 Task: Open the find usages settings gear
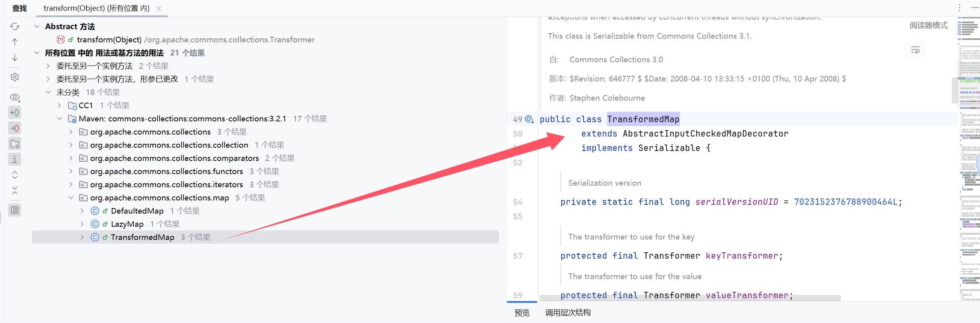point(15,77)
